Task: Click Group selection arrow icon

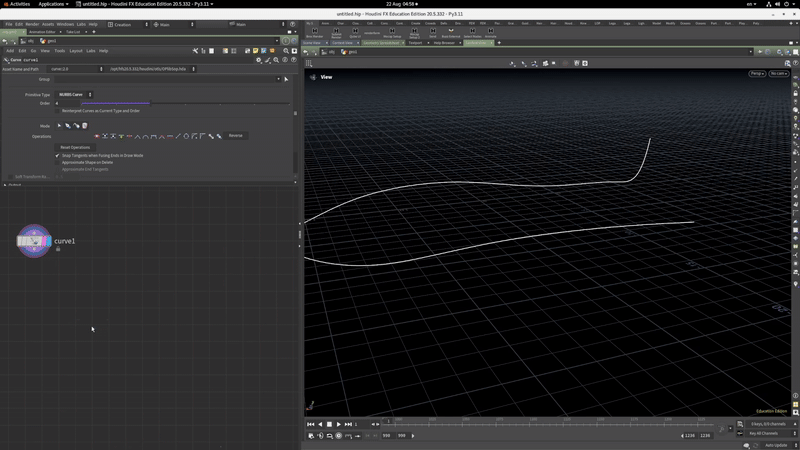Action: pos(286,79)
